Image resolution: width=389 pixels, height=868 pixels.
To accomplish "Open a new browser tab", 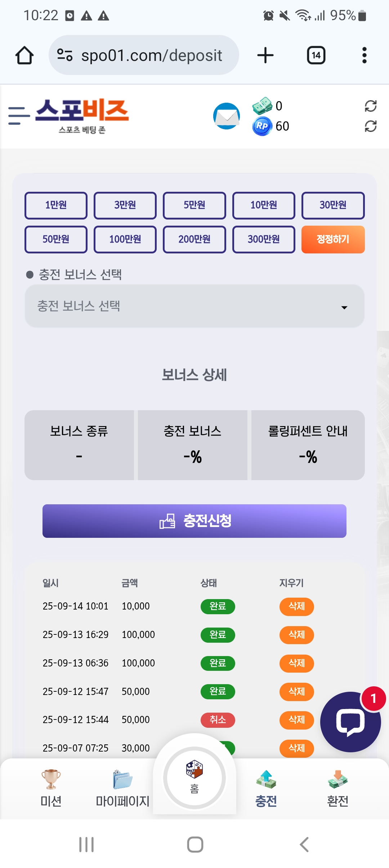I will [265, 56].
